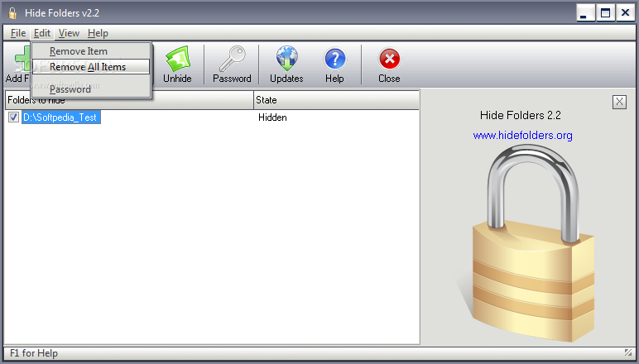Open Help with the question mark icon
Viewport: 639px width, 364px height.
click(x=334, y=59)
